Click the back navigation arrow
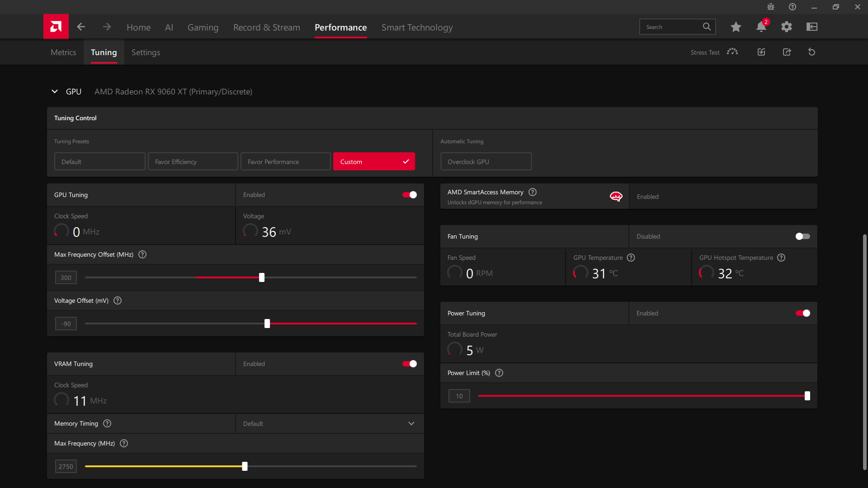 tap(81, 27)
